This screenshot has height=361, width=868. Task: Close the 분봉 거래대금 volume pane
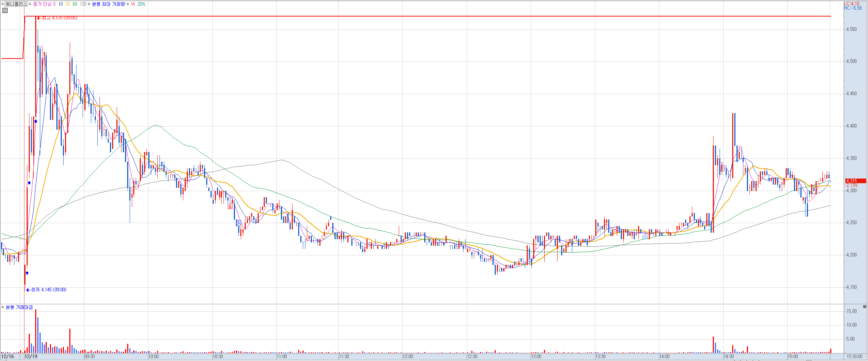pyautogui.click(x=864, y=306)
